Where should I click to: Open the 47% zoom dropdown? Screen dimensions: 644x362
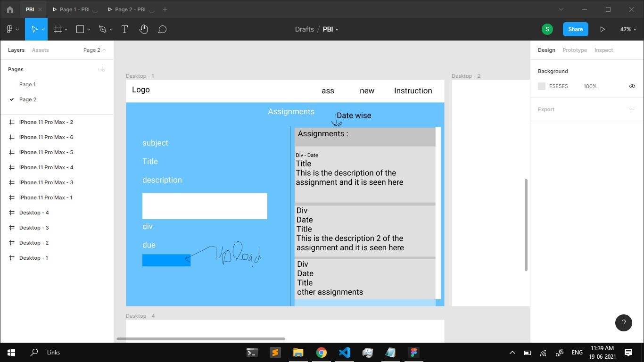[628, 29]
